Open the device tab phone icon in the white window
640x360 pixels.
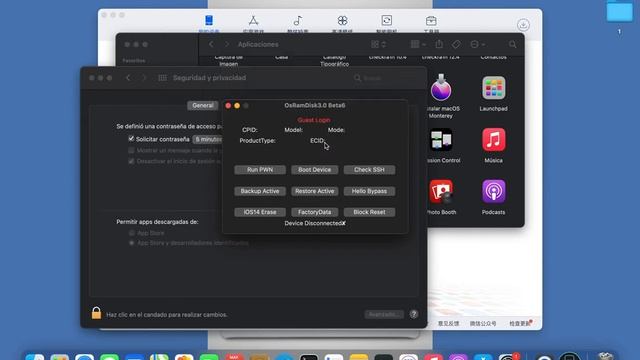209,20
